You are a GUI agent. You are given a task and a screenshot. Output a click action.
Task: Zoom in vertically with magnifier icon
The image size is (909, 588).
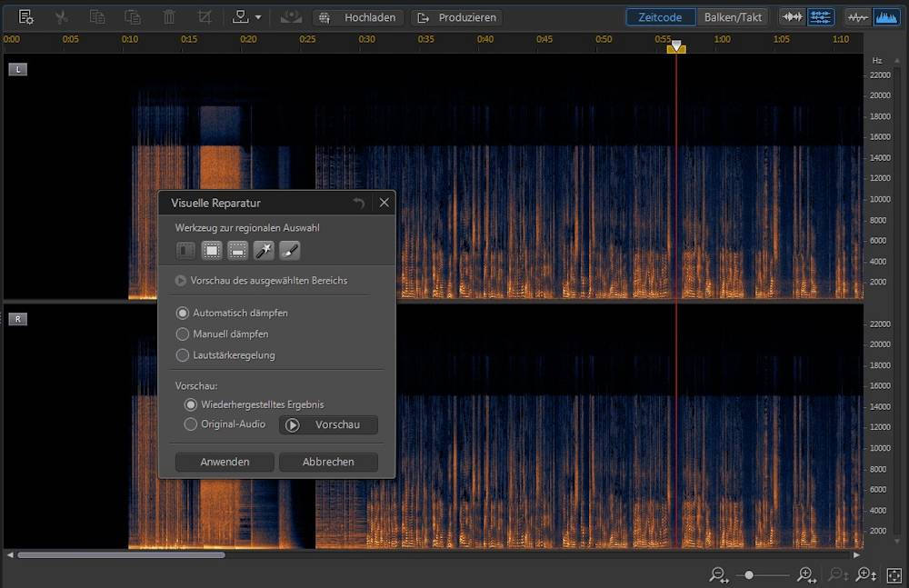pyautogui.click(x=865, y=574)
